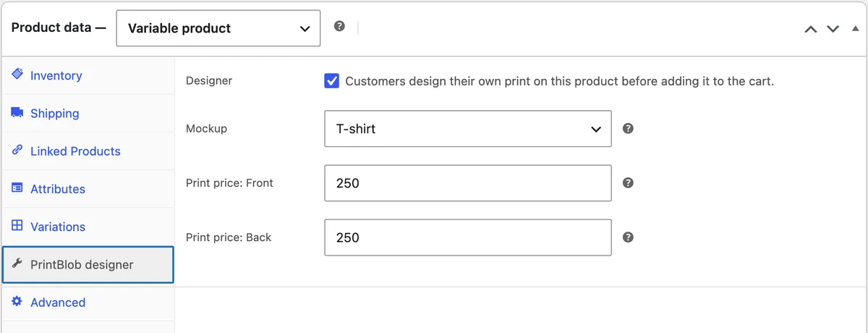Focus the Print price: Back field
The width and height of the screenshot is (868, 333).
point(468,237)
